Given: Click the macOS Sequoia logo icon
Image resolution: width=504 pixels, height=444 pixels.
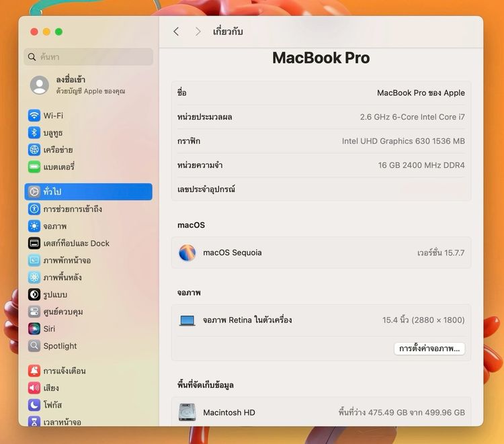Looking at the screenshot, I should (187, 253).
